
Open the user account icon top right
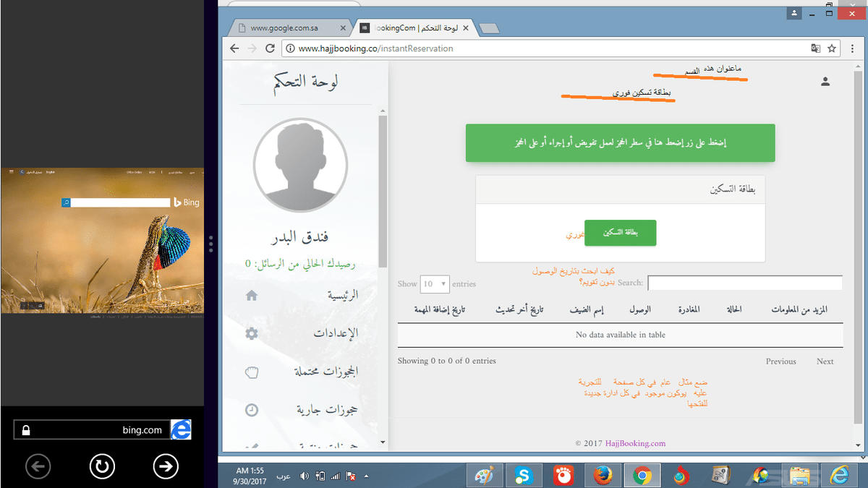point(825,82)
